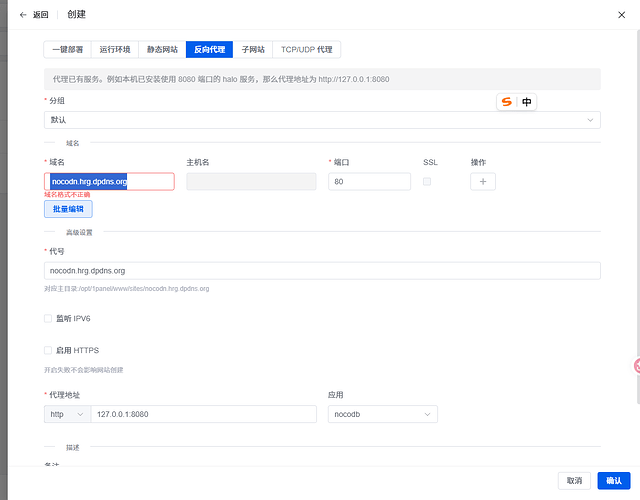Click the 端口 input showing 80
Screen dimensions: 640x500
click(369, 182)
